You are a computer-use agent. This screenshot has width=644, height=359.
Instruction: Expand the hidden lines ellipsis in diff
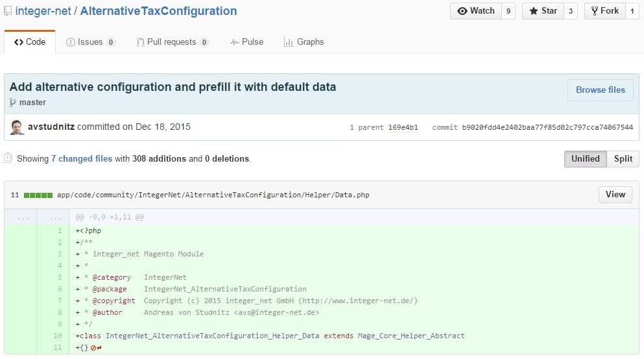[x=23, y=217]
